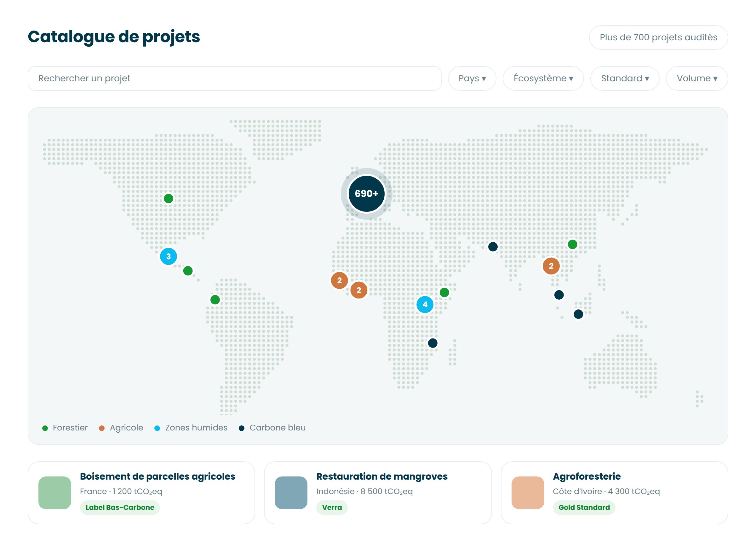Viewport: 756px width, 542px height.
Task: Click the blue cluster marker labeled 4
Action: pos(425,304)
